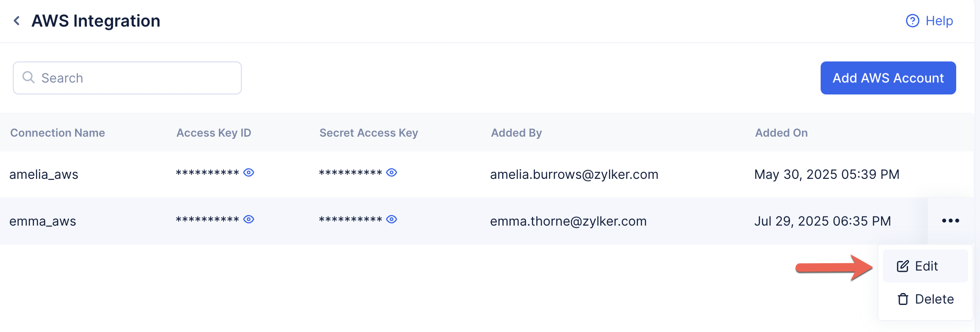The height and width of the screenshot is (332, 980).
Task: Open the Help link
Action: pos(939,21)
